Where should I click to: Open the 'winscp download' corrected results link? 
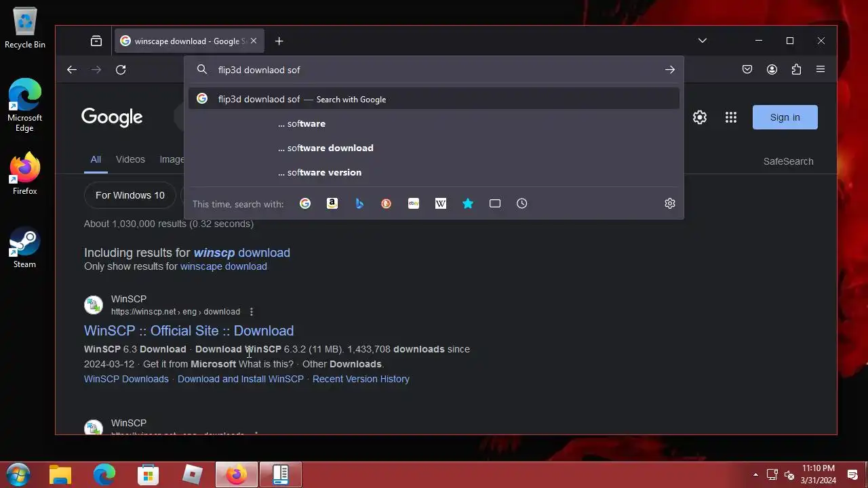[x=241, y=253]
